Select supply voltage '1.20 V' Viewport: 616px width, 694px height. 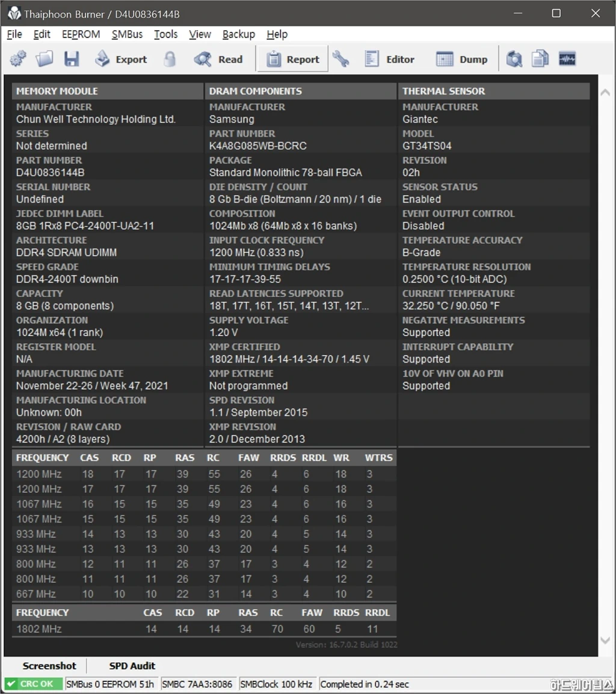coord(223,332)
